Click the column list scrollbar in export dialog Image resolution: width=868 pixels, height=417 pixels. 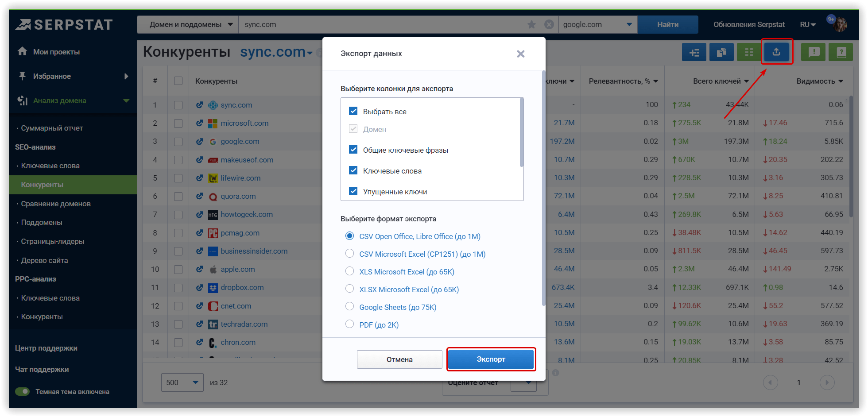pyautogui.click(x=522, y=133)
